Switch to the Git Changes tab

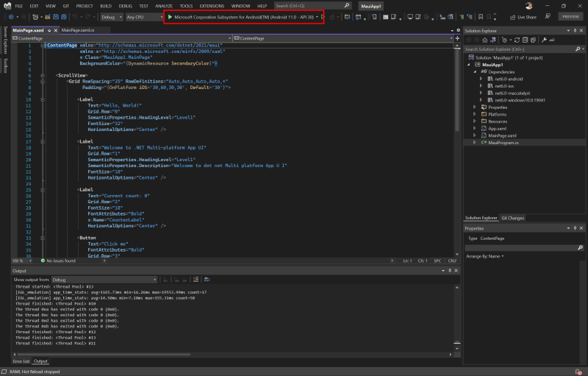512,218
